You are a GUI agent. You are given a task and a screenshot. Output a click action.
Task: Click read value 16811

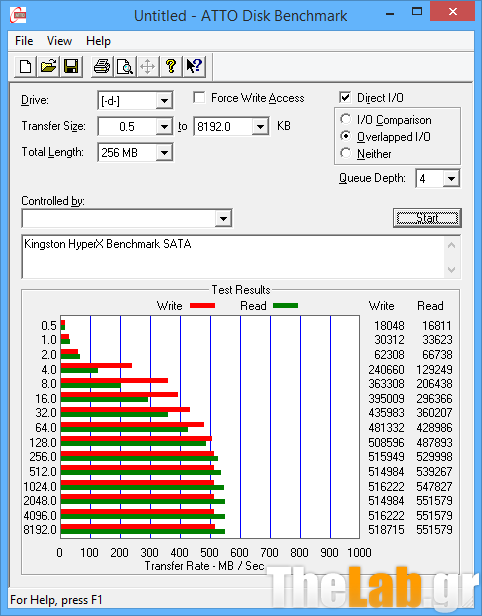click(x=437, y=326)
